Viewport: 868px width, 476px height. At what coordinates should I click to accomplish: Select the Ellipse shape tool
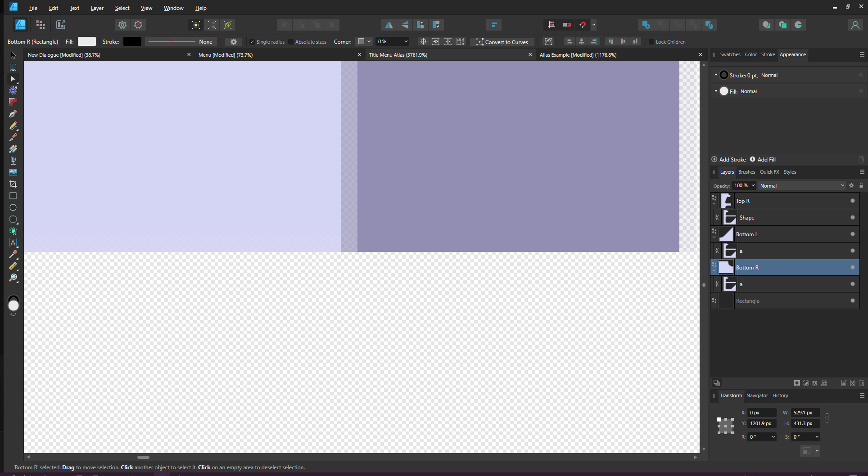pyautogui.click(x=13, y=207)
